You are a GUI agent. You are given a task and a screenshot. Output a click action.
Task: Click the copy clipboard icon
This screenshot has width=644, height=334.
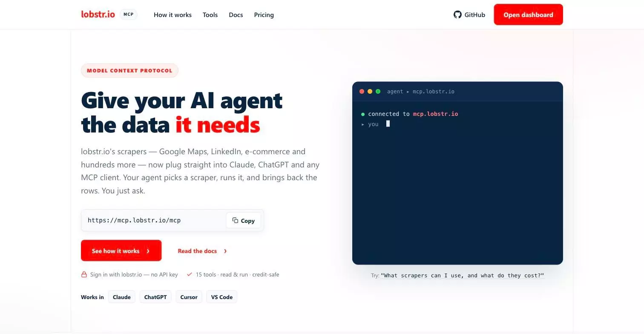pos(235,220)
